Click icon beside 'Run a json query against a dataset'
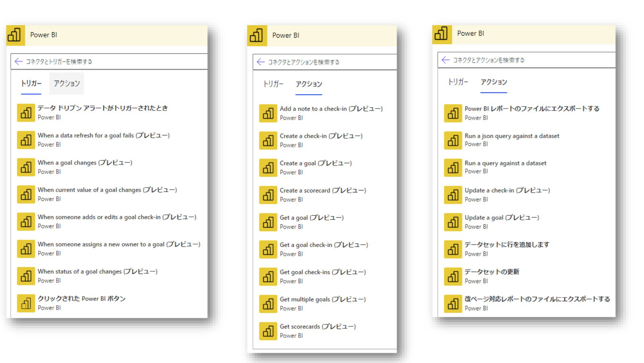Viewport: 644px width, 363px height. [453, 140]
